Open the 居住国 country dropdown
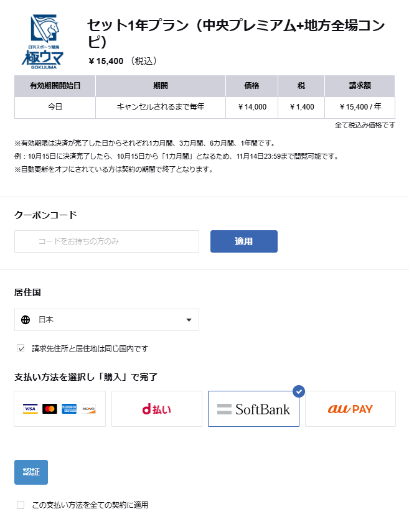Image resolution: width=409 pixels, height=532 pixels. 106,320
